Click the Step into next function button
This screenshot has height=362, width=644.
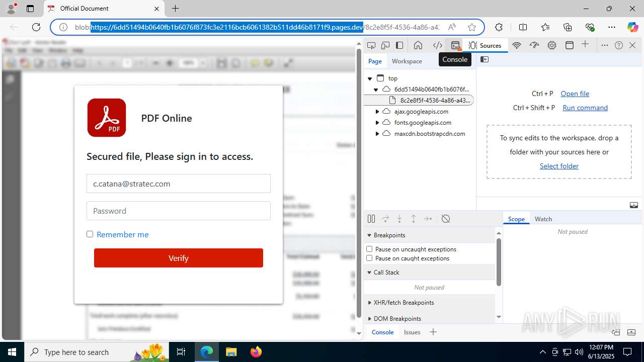[399, 219]
